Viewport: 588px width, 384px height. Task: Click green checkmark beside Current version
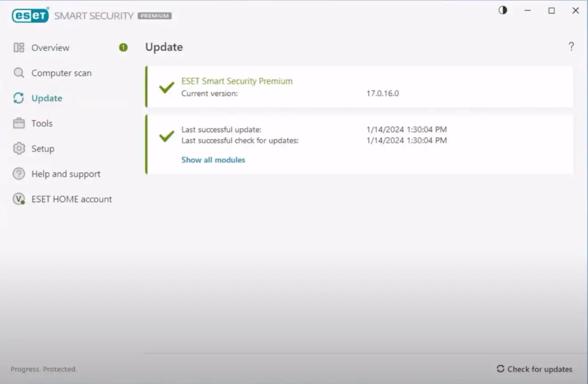(x=167, y=87)
